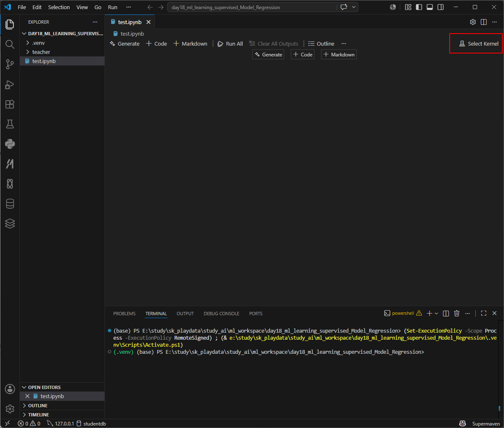Open the database cylinder view in activity bar
Viewport: 504px width, 428px height.
click(10, 204)
